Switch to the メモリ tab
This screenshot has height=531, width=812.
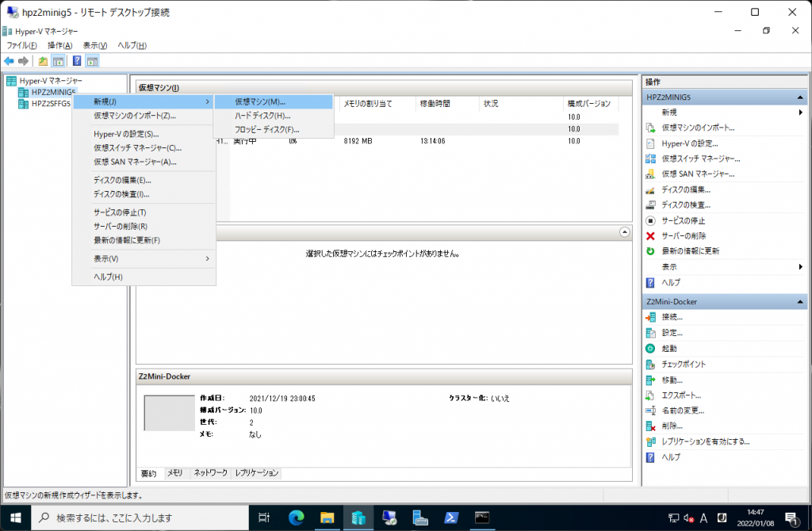[x=175, y=473]
